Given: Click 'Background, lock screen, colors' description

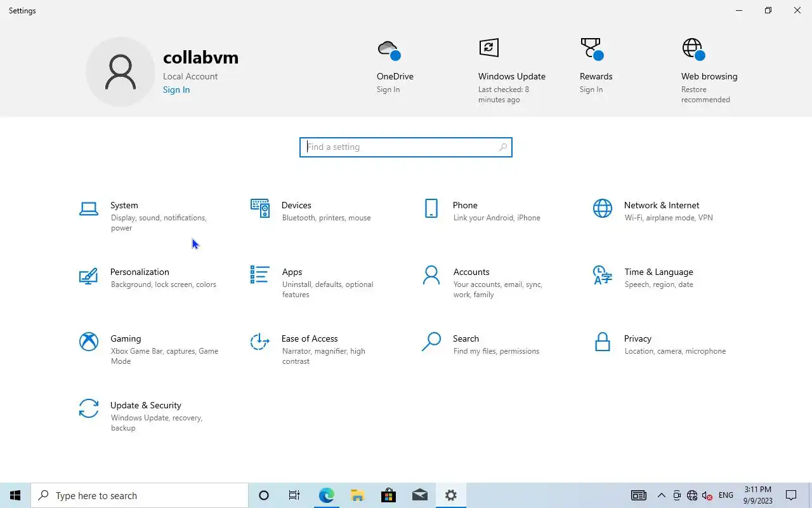Looking at the screenshot, I should [x=164, y=284].
